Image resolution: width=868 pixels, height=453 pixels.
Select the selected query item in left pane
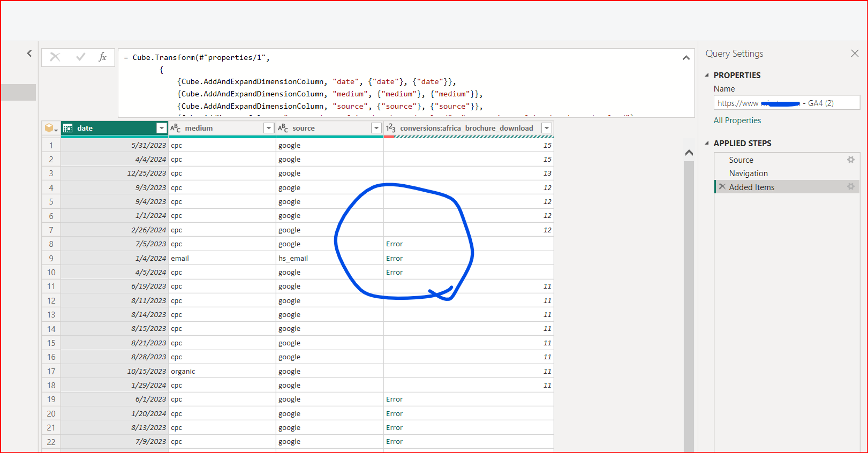(x=19, y=92)
